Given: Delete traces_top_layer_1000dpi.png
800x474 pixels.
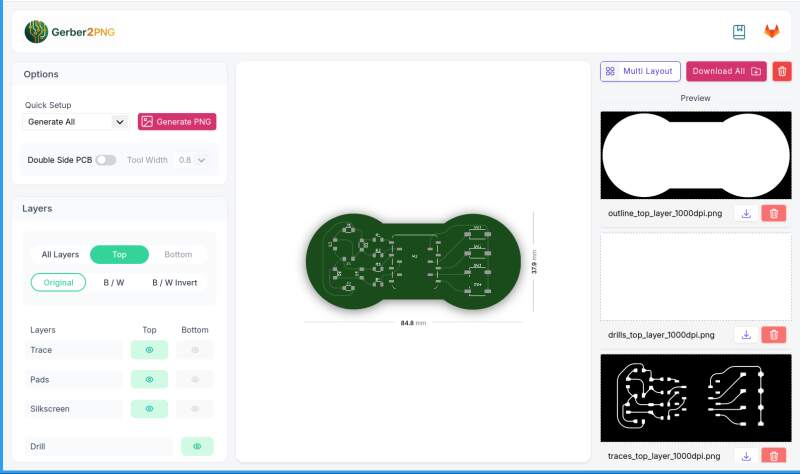Looking at the screenshot, I should pos(773,456).
